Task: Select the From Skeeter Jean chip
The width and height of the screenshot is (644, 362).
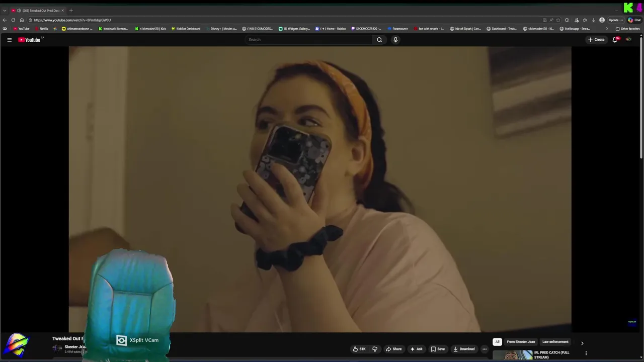Action: tap(521, 342)
